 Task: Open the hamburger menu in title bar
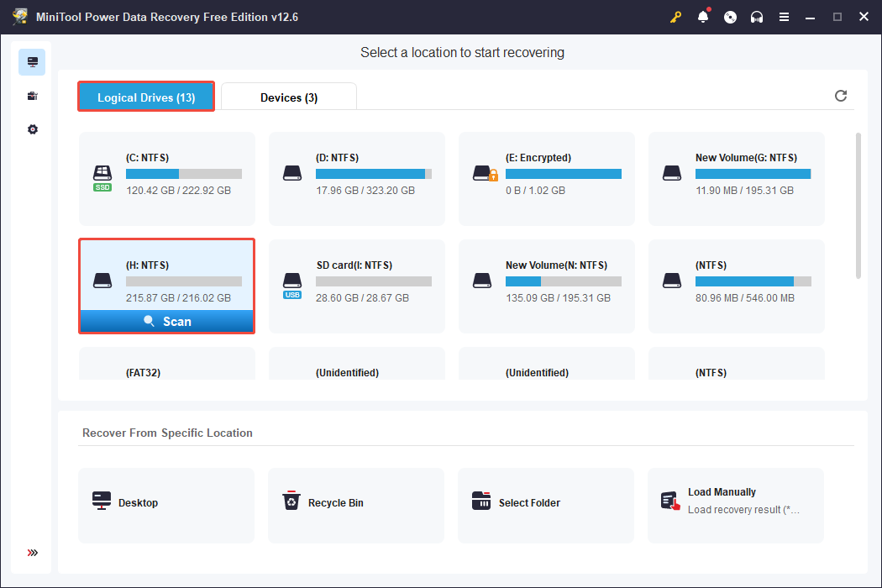coord(784,17)
